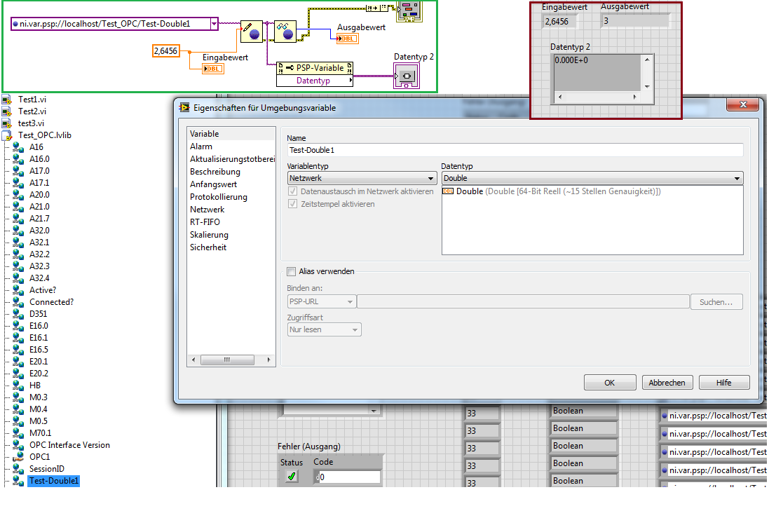Click the Name field containing Test-Double1
The image size is (776, 532).
pos(515,150)
